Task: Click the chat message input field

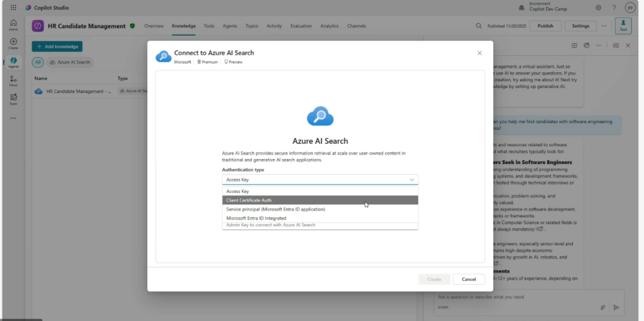Action: [x=516, y=297]
